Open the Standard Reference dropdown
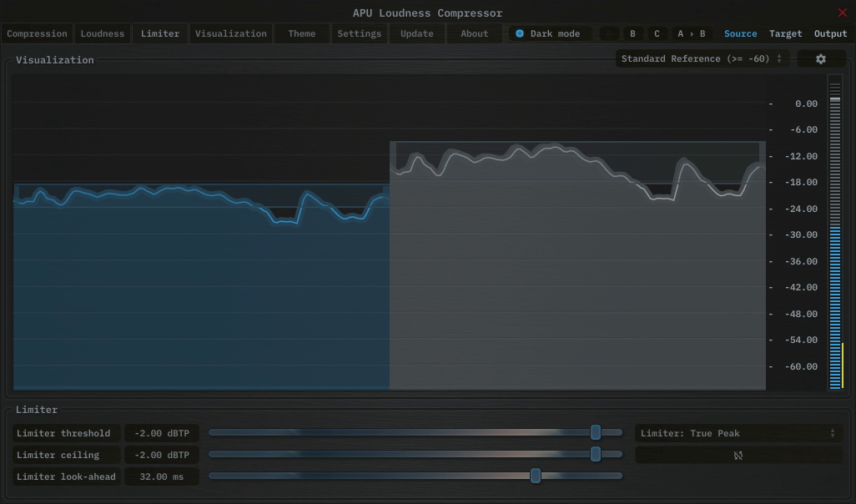Screen dimensions: 856x504 point(697,58)
